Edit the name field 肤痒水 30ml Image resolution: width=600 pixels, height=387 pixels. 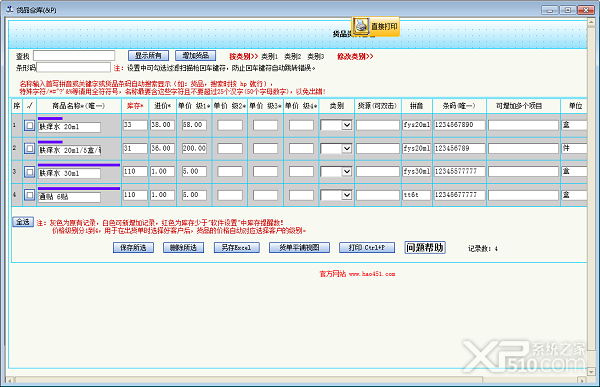click(69, 173)
